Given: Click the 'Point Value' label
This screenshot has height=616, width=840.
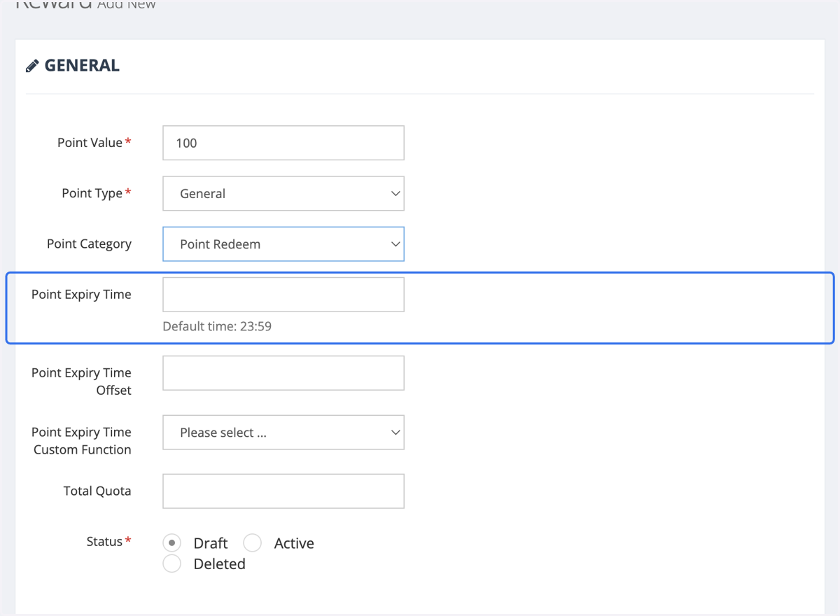Looking at the screenshot, I should (90, 143).
